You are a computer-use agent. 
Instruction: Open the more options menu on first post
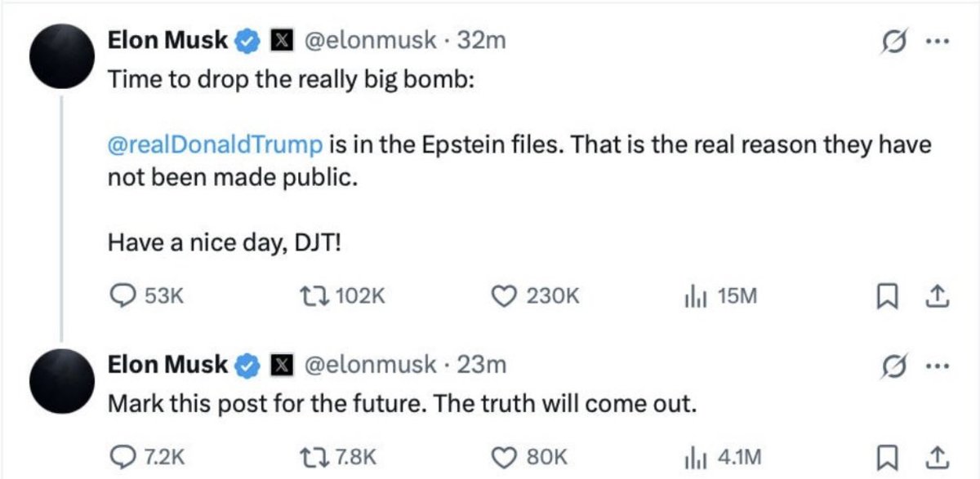pos(939,39)
